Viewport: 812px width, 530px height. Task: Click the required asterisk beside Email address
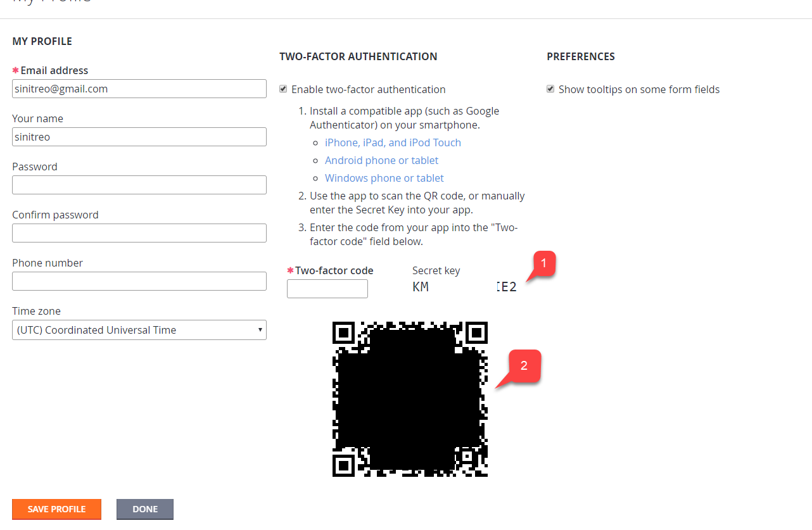click(16, 70)
